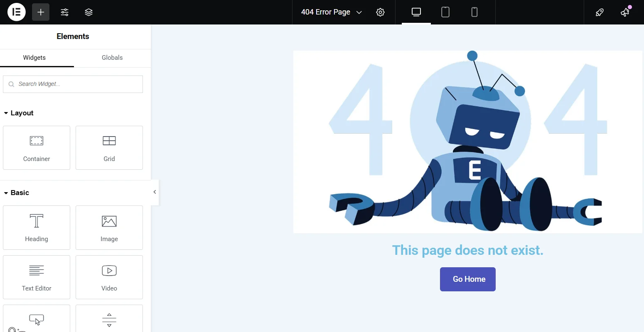Click the plus add element button
The height and width of the screenshot is (332, 644).
pos(41,12)
